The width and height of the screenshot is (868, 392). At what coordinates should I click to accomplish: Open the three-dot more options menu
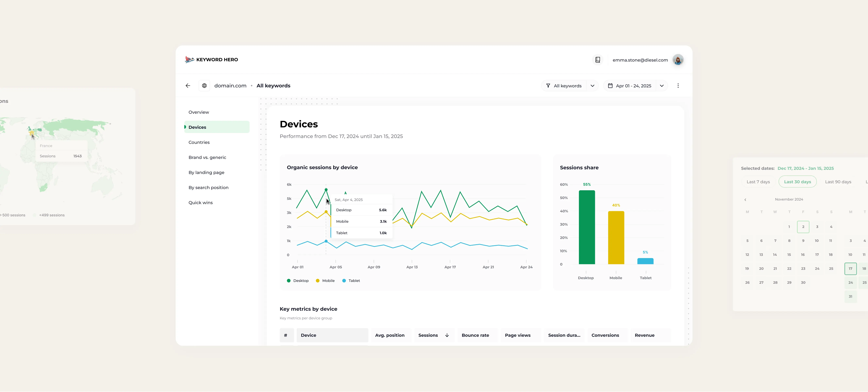678,86
